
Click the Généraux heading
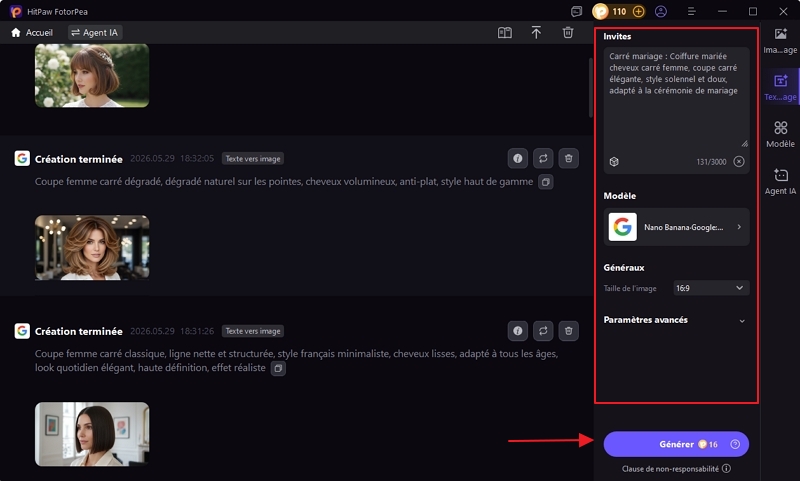623,268
